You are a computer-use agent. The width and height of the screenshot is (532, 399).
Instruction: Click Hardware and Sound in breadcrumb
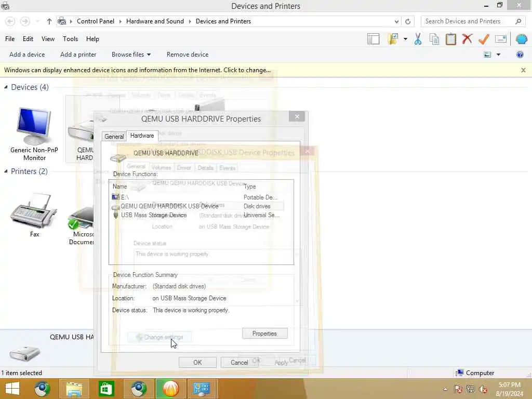(x=155, y=21)
